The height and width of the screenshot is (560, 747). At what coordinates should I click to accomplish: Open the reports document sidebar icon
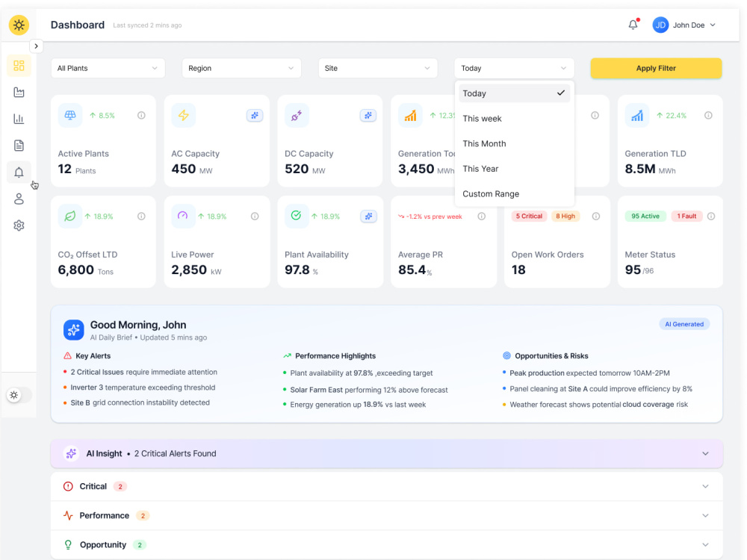19,146
